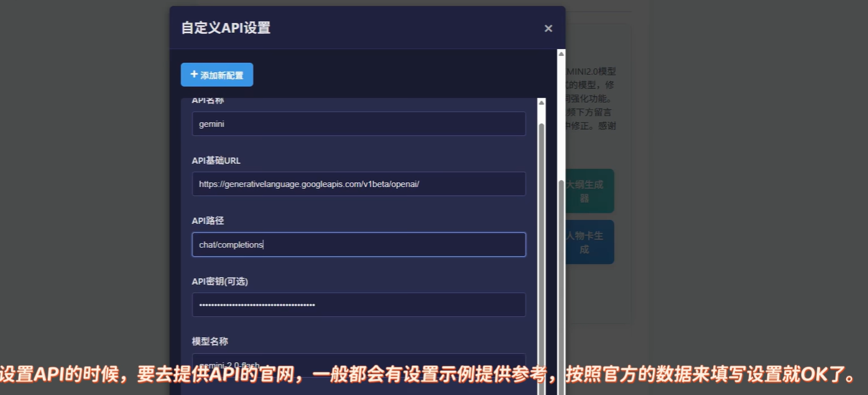This screenshot has height=395, width=868.
Task: Click the outer dialog scrollbar thumb
Action: pos(561,280)
